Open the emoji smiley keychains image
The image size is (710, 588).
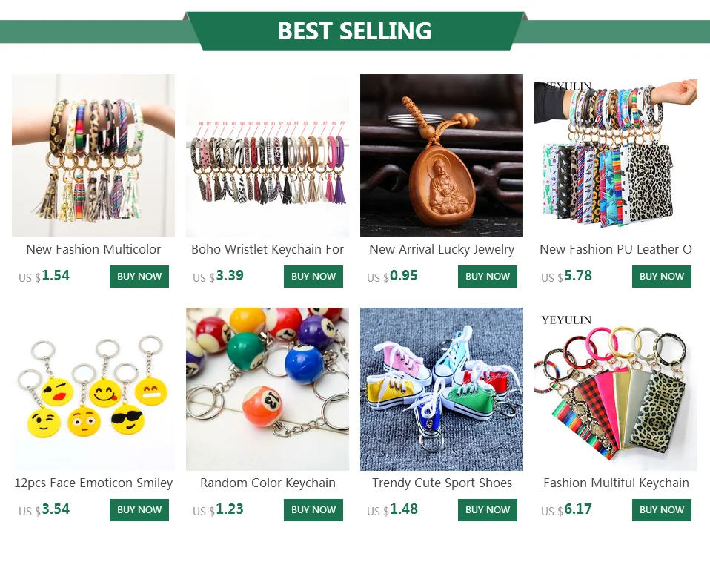tap(93, 389)
